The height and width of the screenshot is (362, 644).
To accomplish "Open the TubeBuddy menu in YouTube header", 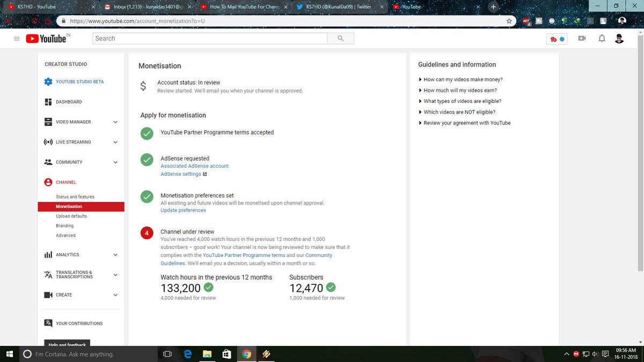I will click(557, 39).
